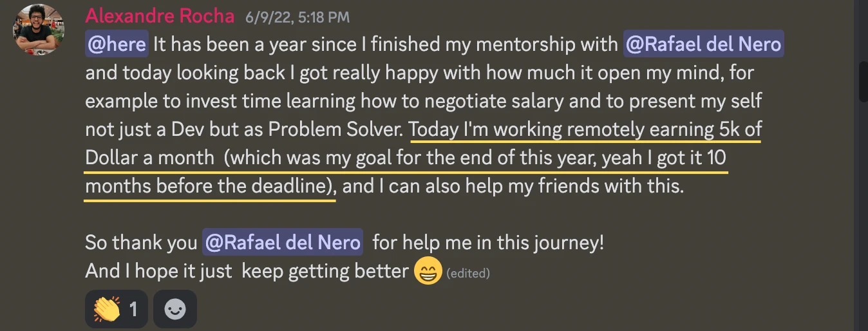Screen dimensions: 868x331
Task: Click the grinning face emoji in message
Action: pyautogui.click(x=428, y=271)
